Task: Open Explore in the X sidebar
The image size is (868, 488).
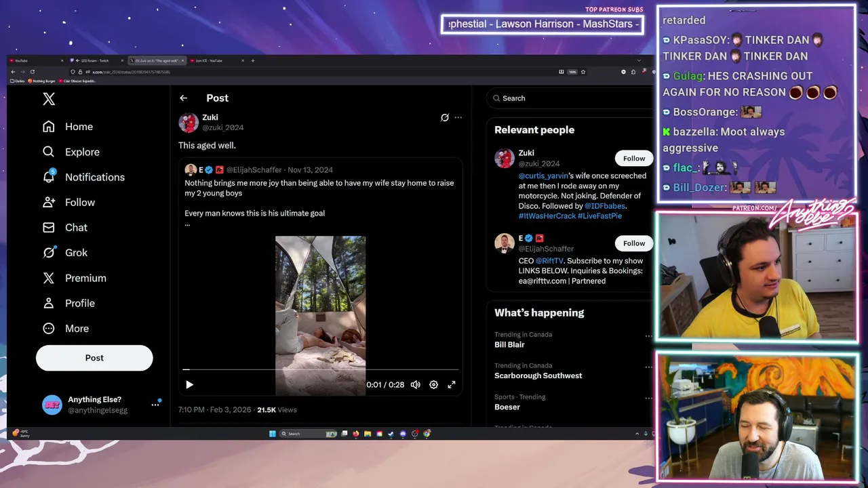Action: coord(71,152)
